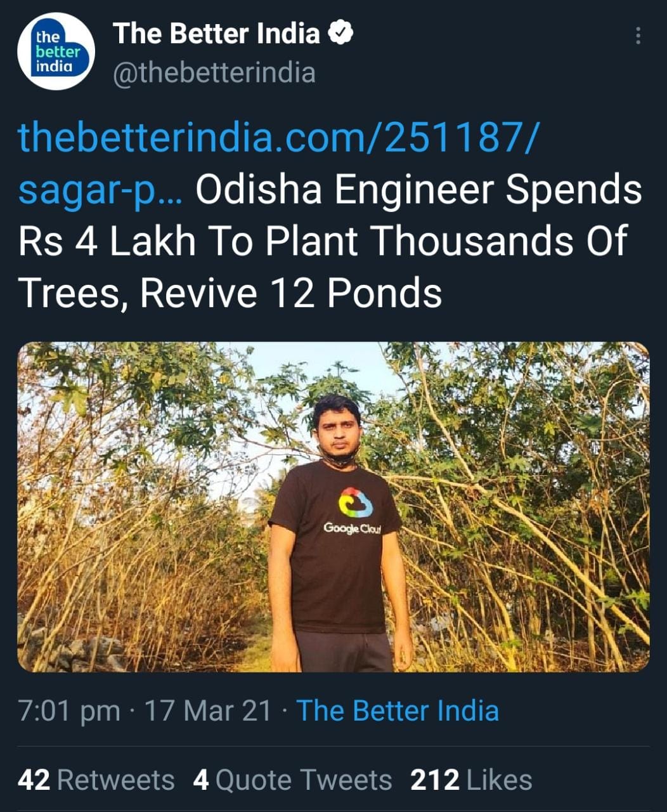The width and height of the screenshot is (667, 812).
Task: Click the "Rs 4 Lakh To Plant" text line
Action: pyautogui.click(x=190, y=242)
